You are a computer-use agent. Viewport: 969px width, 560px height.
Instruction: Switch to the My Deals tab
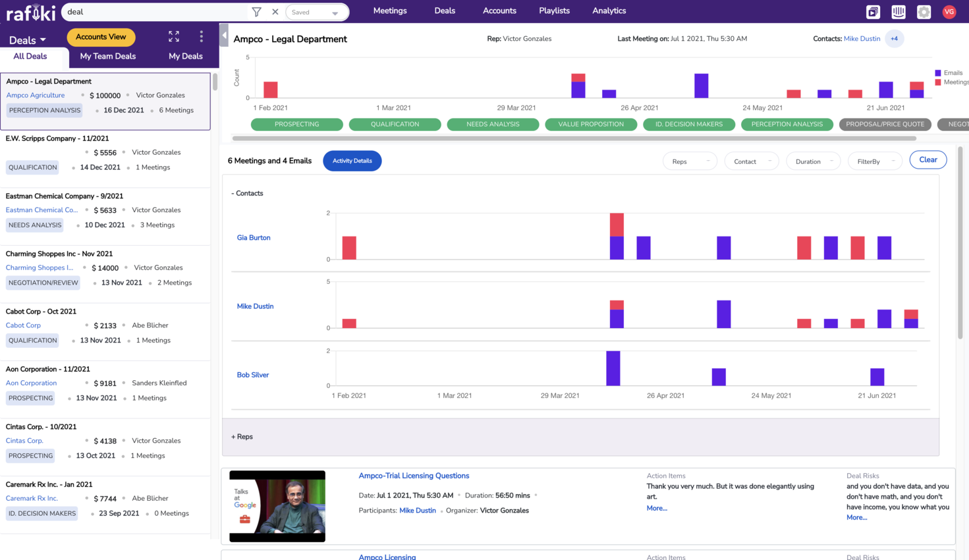tap(186, 57)
